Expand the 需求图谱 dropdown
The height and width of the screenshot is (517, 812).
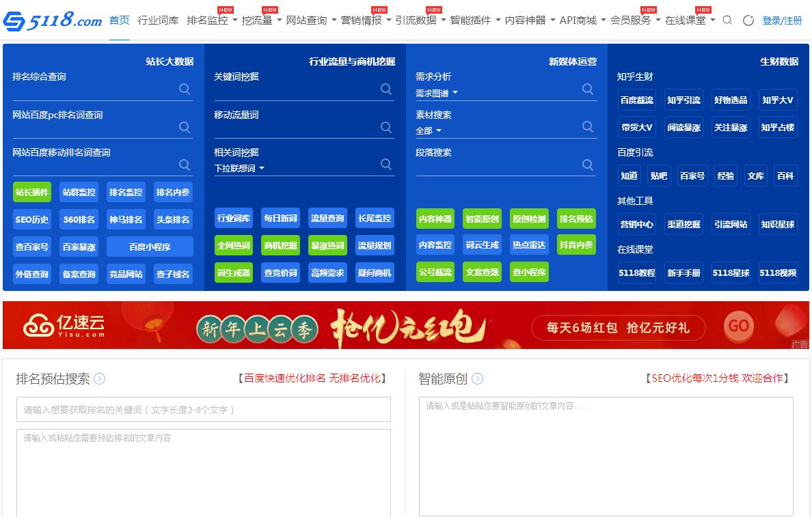point(437,93)
